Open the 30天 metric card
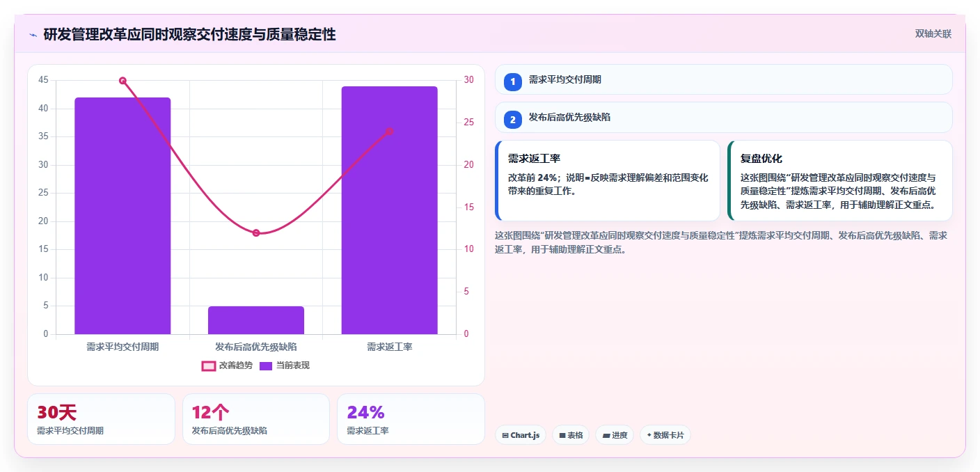980x472 pixels. [101, 419]
